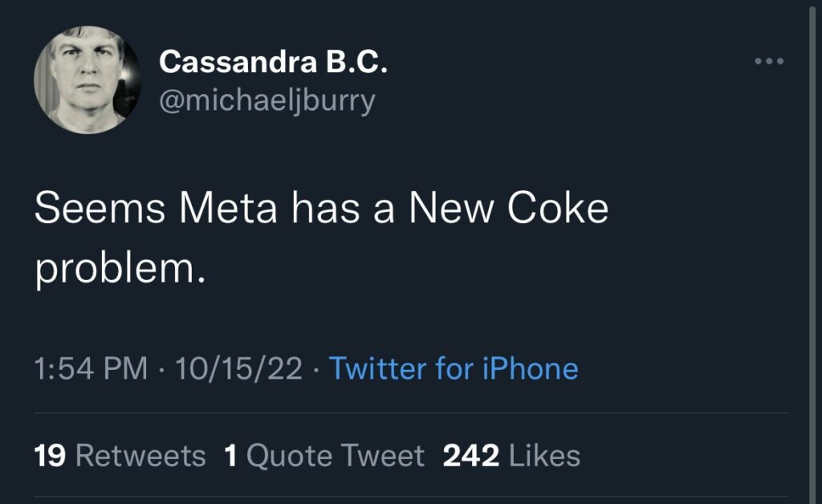Click the words New Coke in the tweet
This screenshot has width=822, height=504.
click(508, 209)
